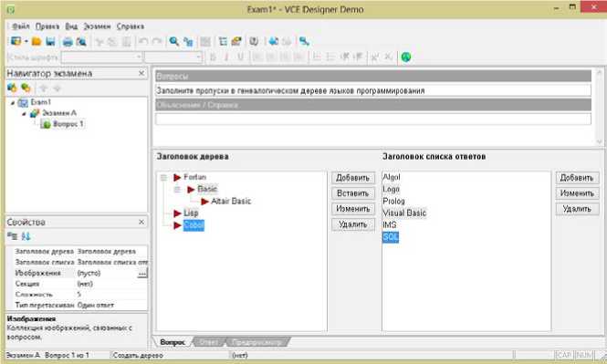Click Изменить button for answer list

click(x=577, y=193)
